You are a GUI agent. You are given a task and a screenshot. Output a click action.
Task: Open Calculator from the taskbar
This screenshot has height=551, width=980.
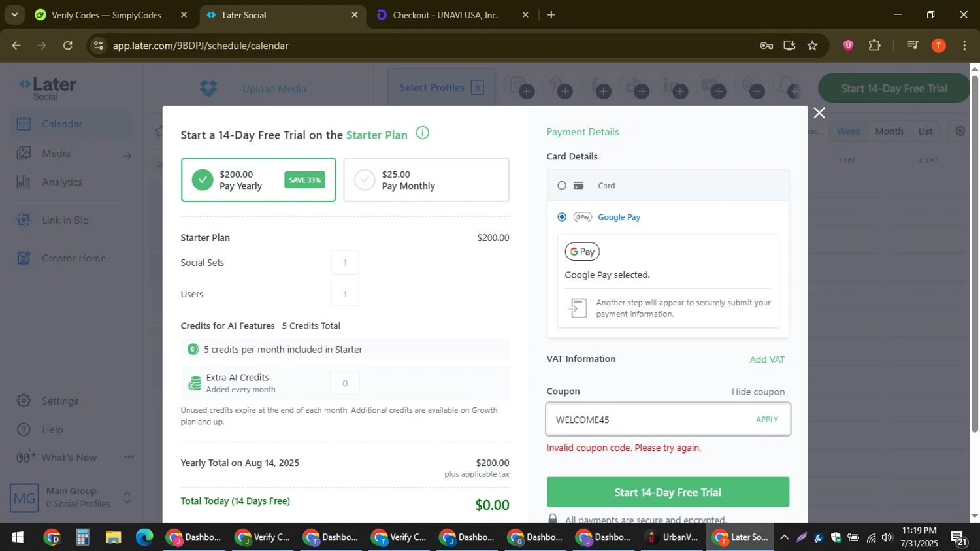pos(82,537)
